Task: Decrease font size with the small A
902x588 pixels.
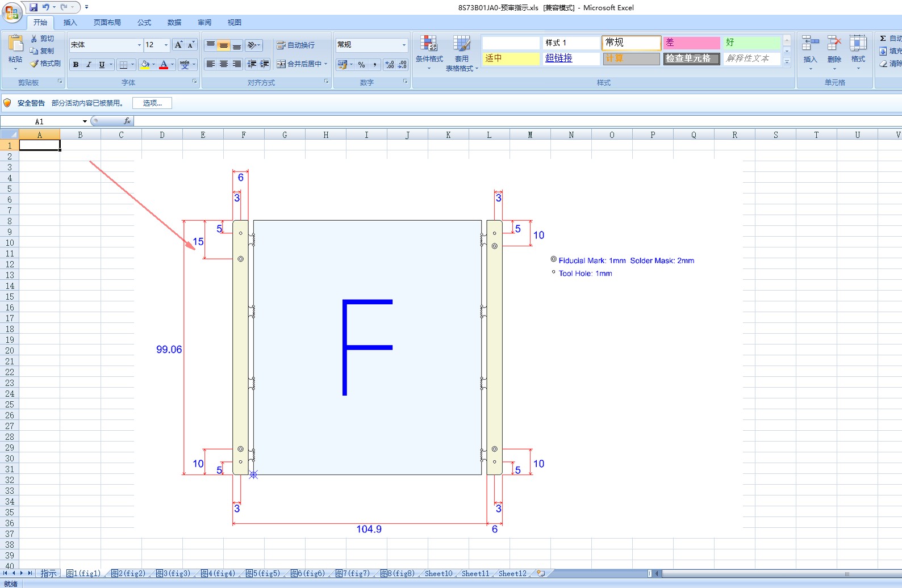Action: click(x=191, y=45)
